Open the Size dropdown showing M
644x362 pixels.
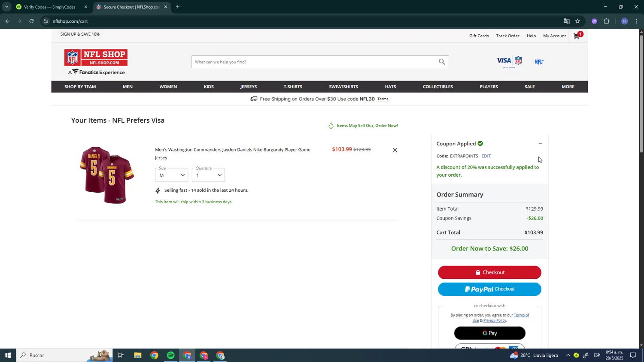click(171, 175)
